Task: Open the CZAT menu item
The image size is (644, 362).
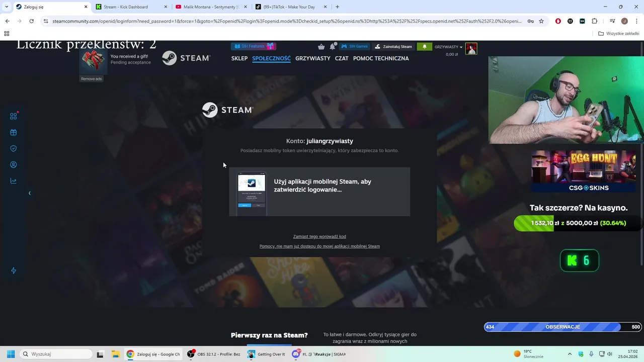Action: pos(342,58)
